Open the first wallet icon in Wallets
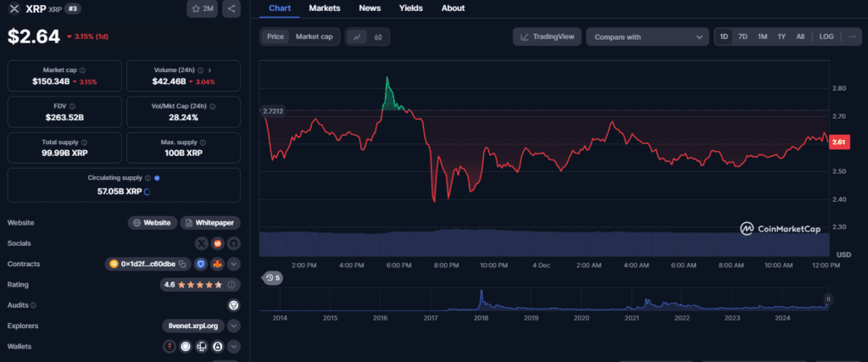 [x=170, y=347]
